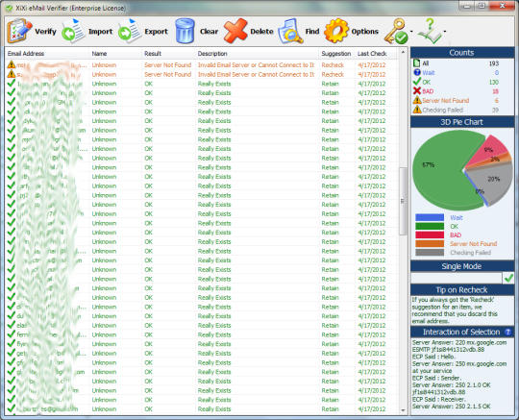The height and width of the screenshot is (420, 519).
Task: Click the Wait question mark icon
Action: (417, 72)
